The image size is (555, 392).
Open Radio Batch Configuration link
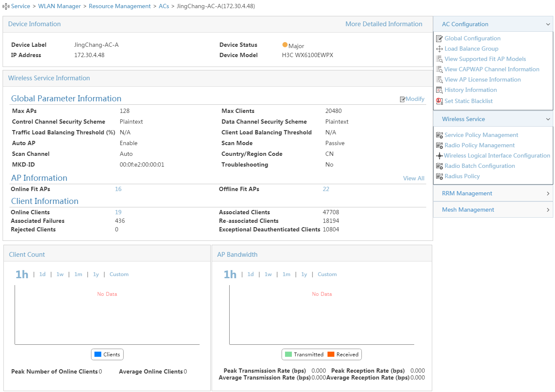click(479, 166)
